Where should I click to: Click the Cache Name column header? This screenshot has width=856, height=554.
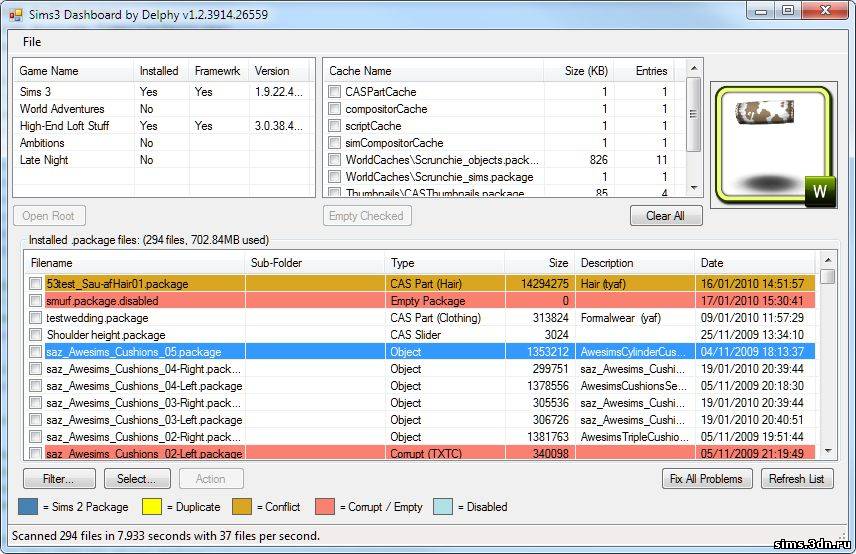[x=434, y=71]
